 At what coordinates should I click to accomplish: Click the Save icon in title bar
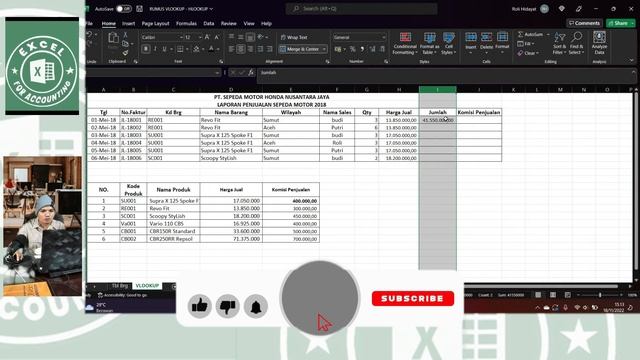[x=140, y=9]
